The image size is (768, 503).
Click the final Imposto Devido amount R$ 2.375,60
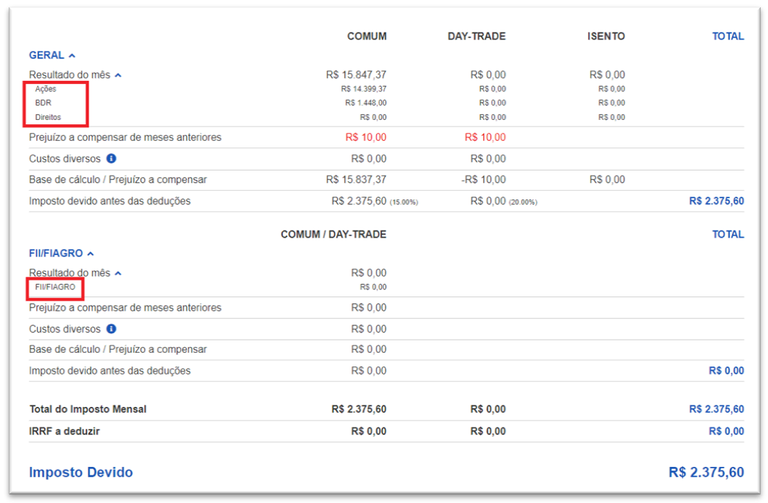[x=706, y=472]
